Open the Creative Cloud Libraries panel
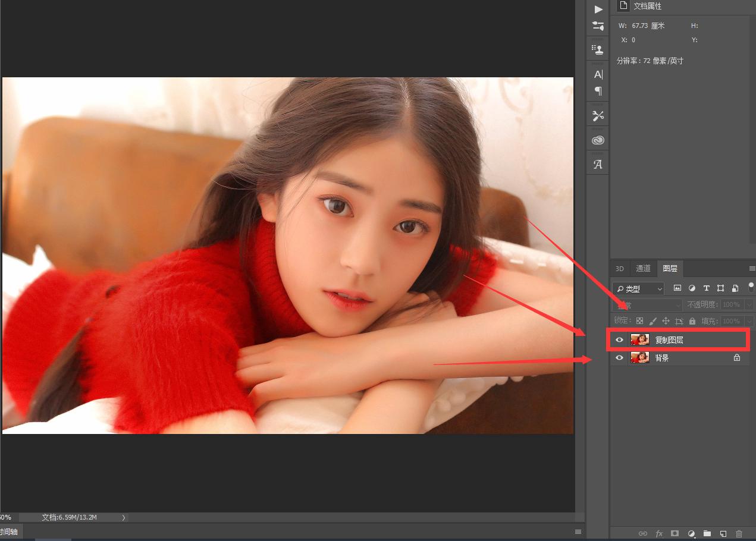 (x=598, y=140)
